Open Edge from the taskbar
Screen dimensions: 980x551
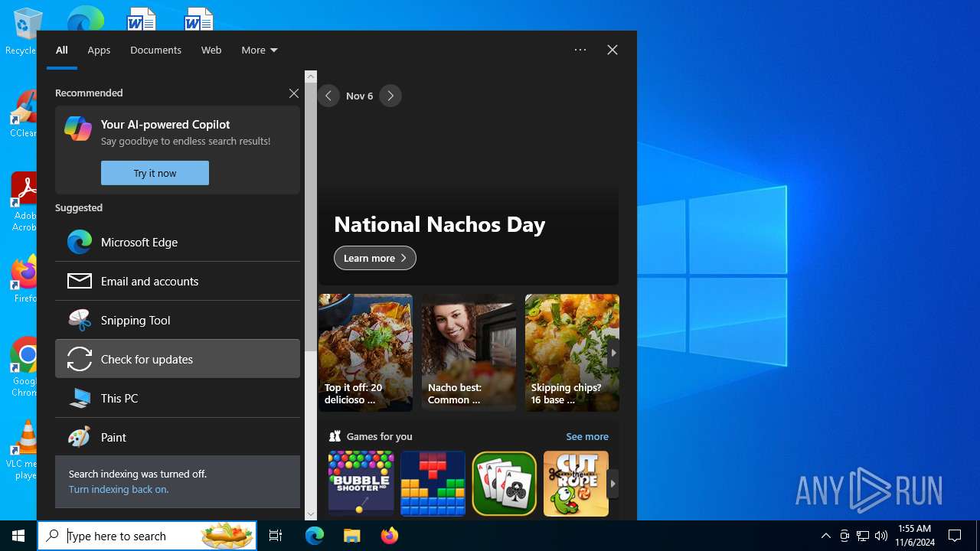(315, 536)
